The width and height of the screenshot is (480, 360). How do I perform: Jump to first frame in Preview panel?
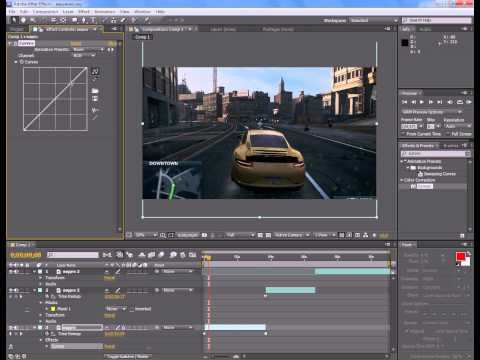click(x=405, y=102)
